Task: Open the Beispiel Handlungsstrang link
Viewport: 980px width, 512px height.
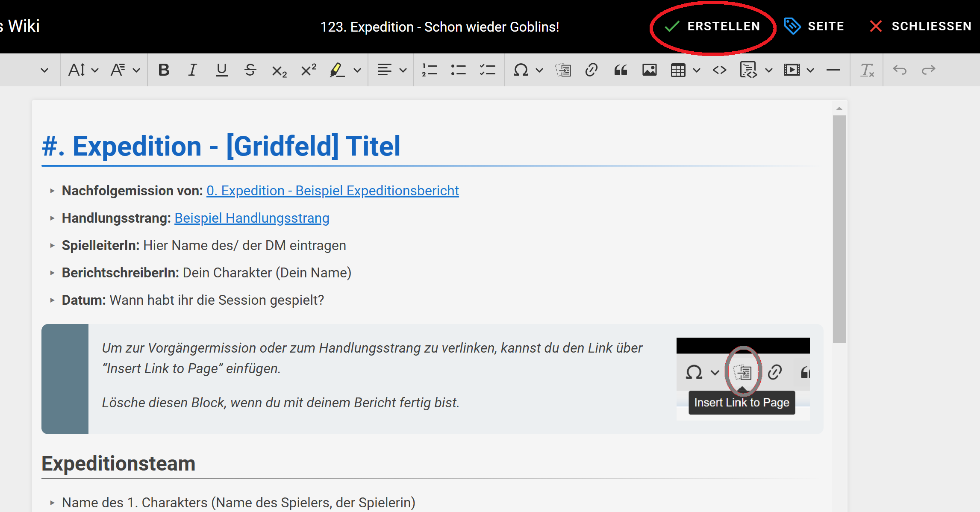Action: (251, 218)
